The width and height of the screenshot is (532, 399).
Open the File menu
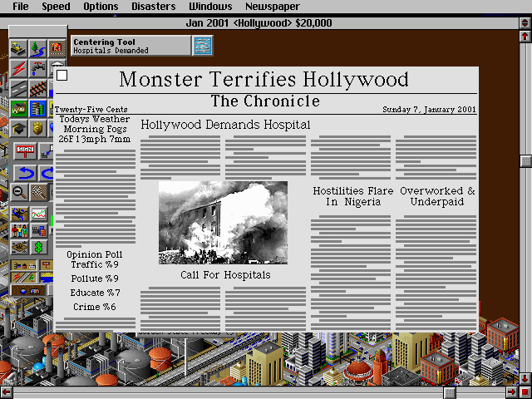(x=20, y=7)
